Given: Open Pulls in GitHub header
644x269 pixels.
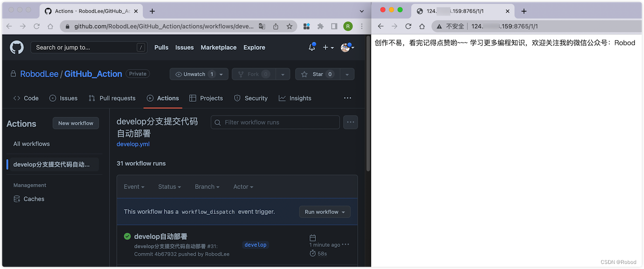Looking at the screenshot, I should pyautogui.click(x=161, y=47).
